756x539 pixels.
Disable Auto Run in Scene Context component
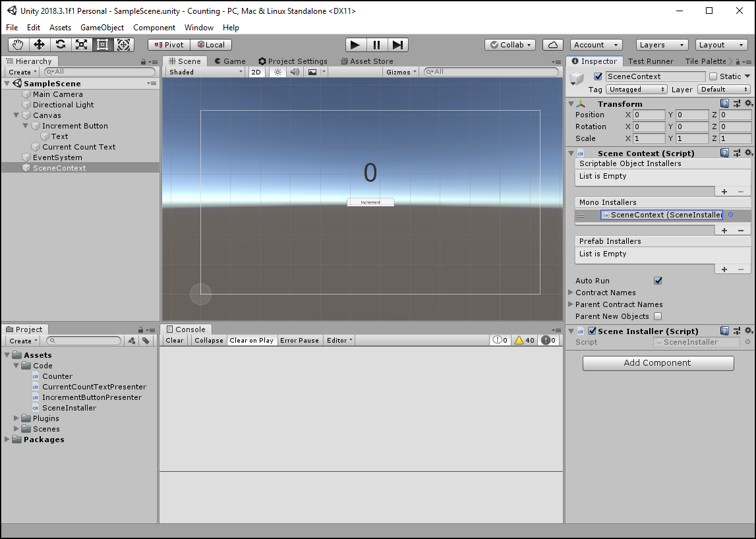(x=658, y=280)
